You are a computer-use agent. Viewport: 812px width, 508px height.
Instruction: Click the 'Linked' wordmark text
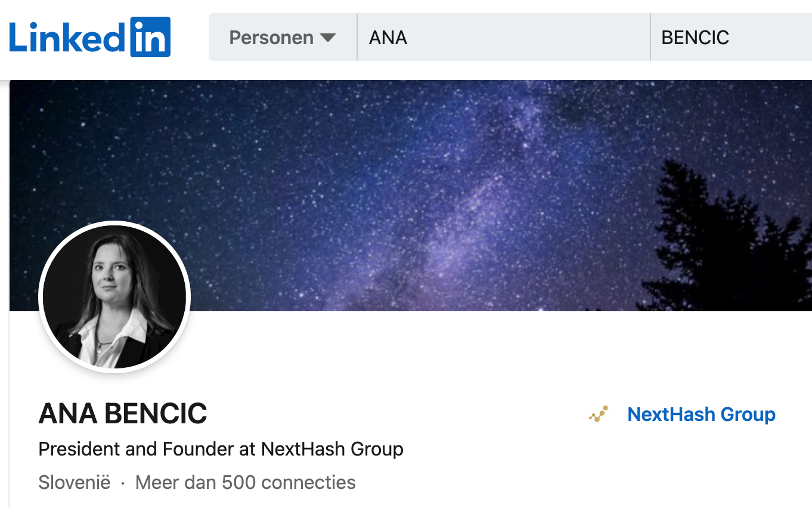point(67,37)
